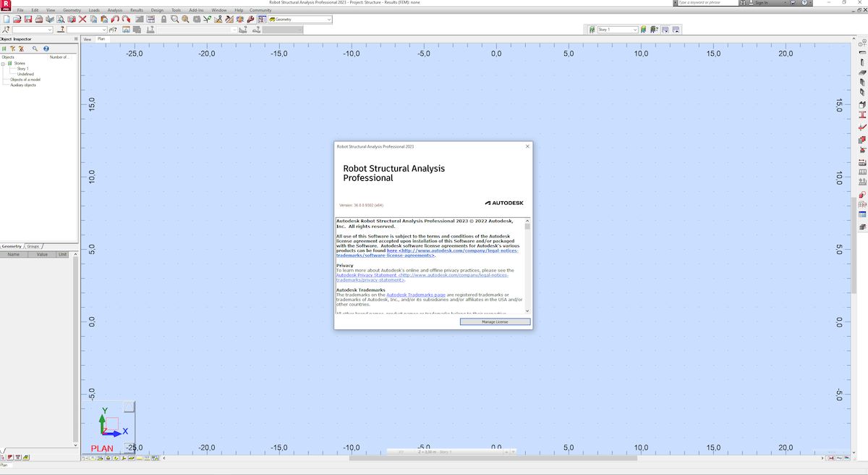The height and width of the screenshot is (475, 868).
Task: Click the Bar selection question mark icon
Action: click(x=61, y=30)
